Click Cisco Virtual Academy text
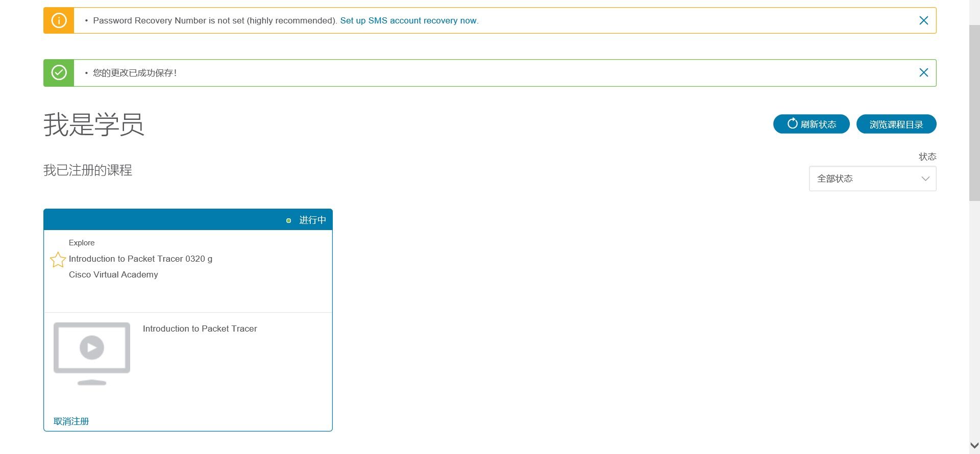980x454 pixels. [113, 274]
